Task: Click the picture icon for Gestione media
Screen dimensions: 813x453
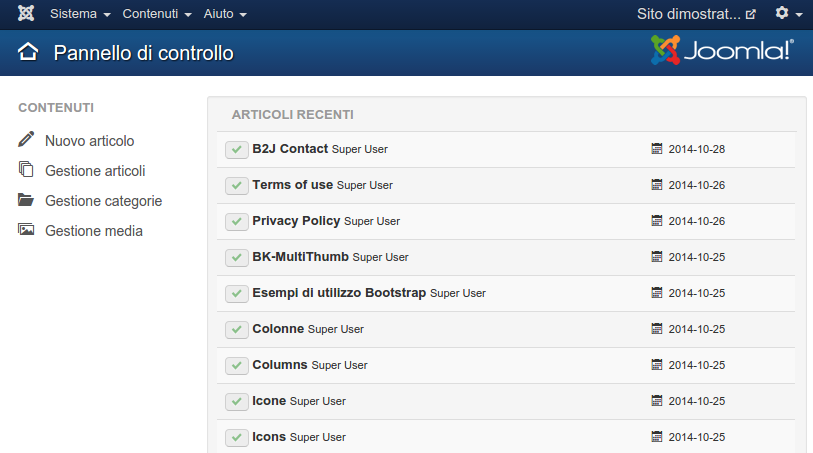Action: [x=26, y=230]
